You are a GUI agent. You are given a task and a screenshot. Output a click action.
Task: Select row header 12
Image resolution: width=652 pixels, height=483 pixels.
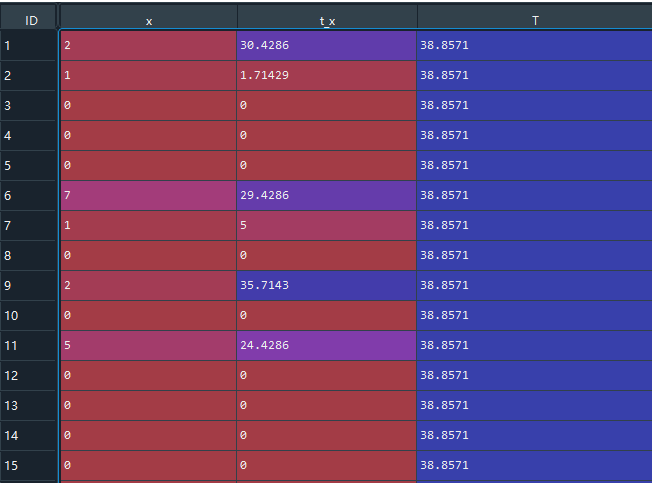28,375
